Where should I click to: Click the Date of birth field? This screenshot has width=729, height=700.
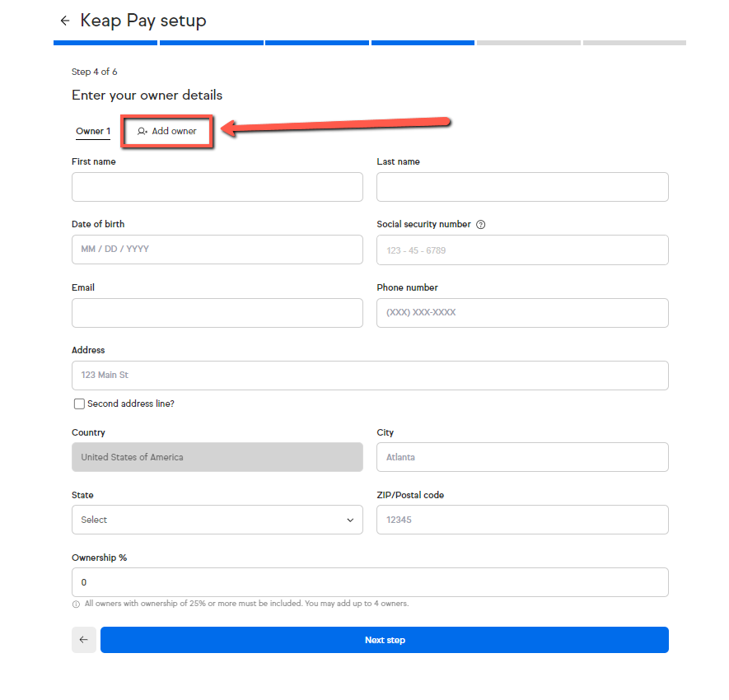coord(217,250)
